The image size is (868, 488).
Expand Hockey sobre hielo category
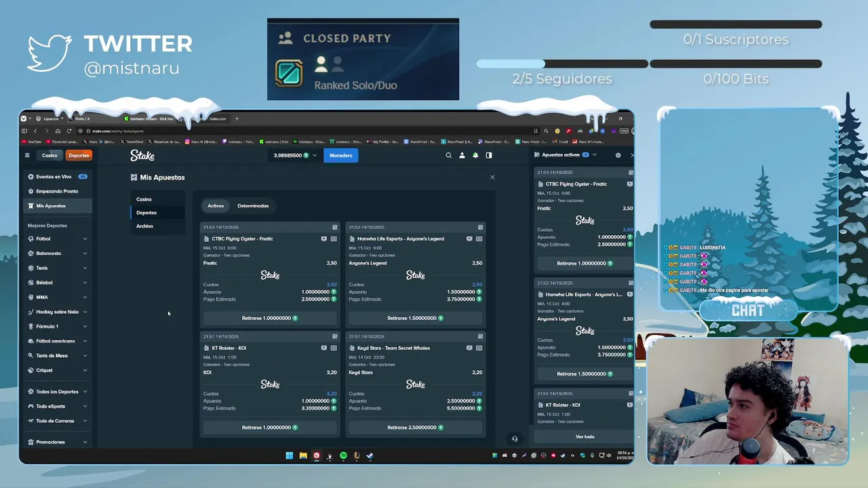(85, 312)
